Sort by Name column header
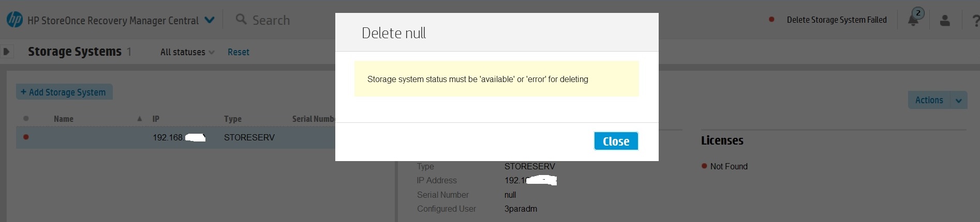Viewport: 980px width, 222px height. (x=64, y=119)
